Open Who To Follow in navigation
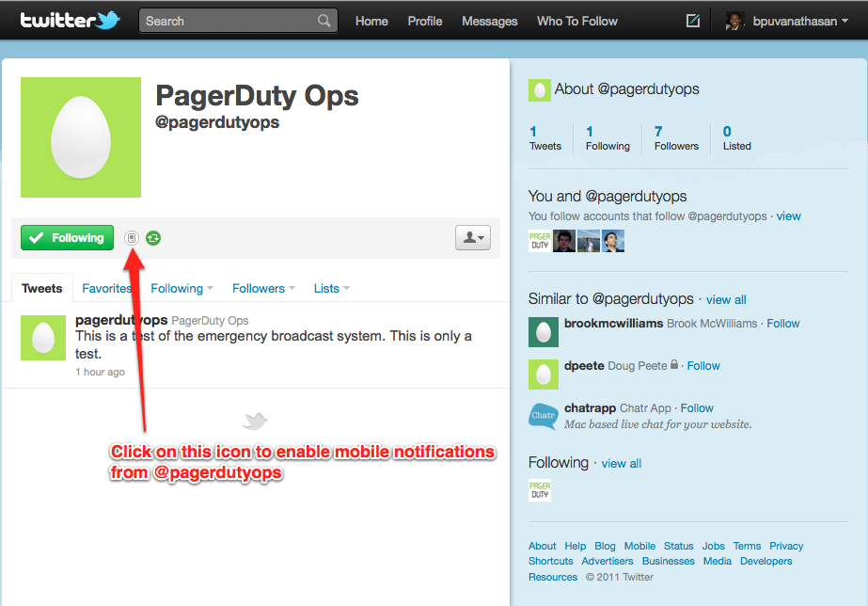868x606 pixels. [576, 21]
